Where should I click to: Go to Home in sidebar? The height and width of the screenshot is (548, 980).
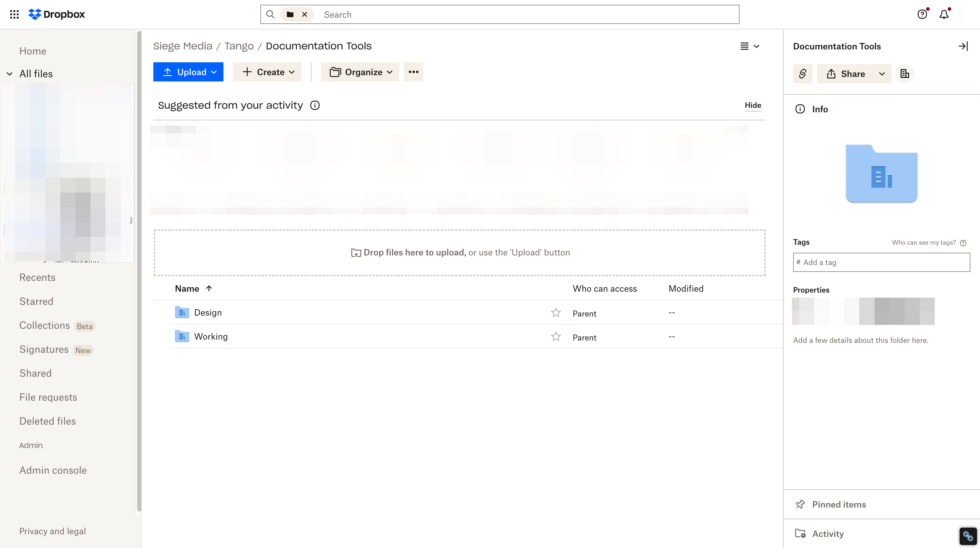click(33, 51)
